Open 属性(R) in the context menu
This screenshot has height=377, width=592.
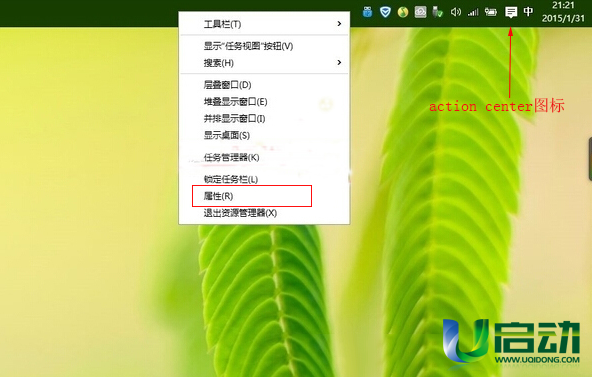click(x=264, y=196)
